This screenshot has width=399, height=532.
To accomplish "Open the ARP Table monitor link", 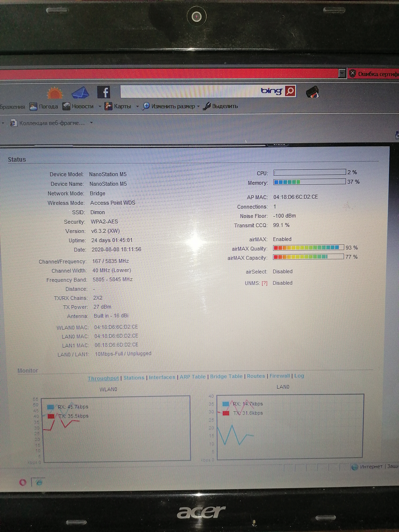I will pos(193,377).
